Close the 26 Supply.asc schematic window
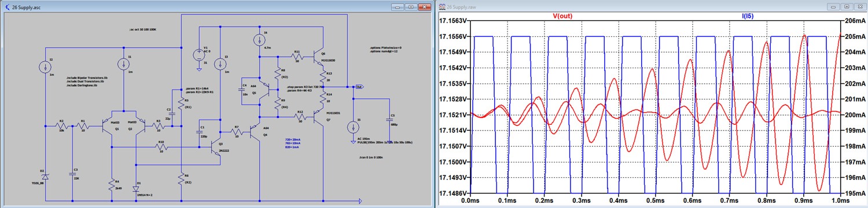The height and width of the screenshot is (208, 868). click(x=424, y=6)
